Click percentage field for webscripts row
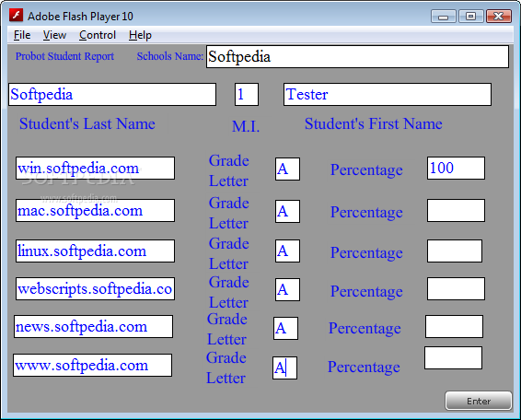 coord(456,288)
